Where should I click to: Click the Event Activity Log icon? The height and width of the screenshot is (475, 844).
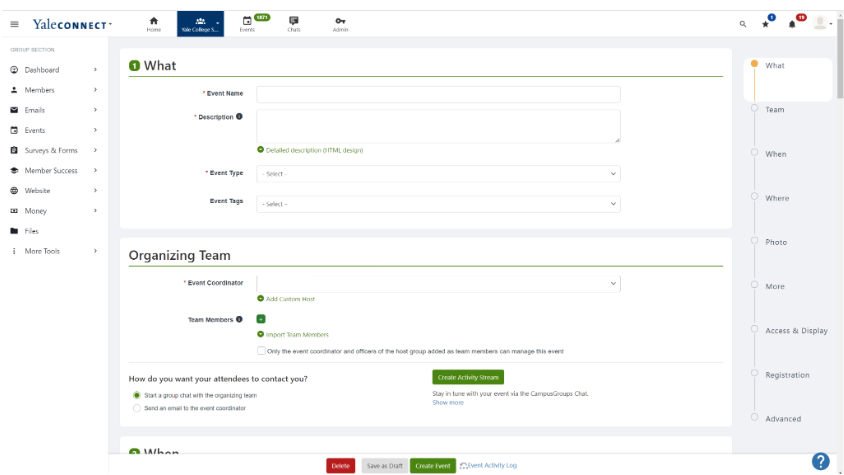[463, 466]
